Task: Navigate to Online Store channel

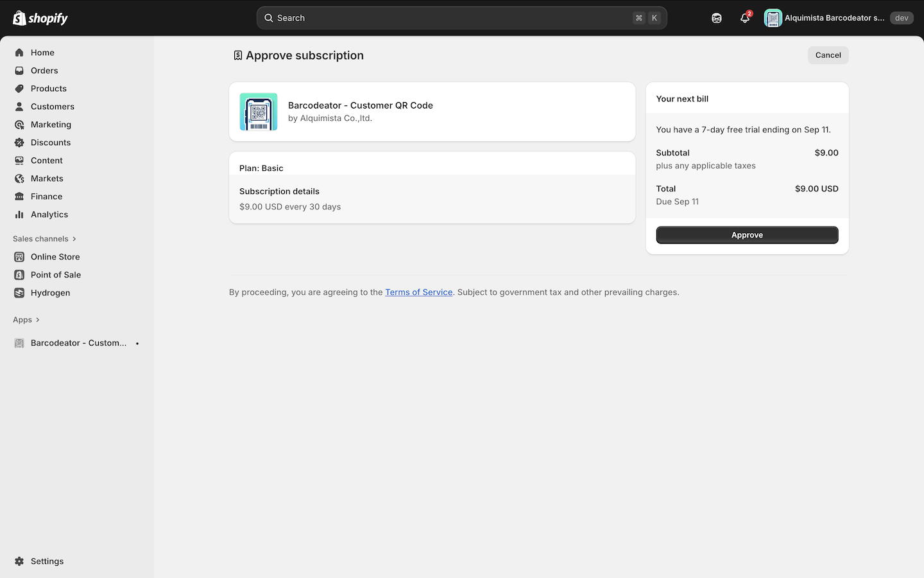Action: point(55,257)
